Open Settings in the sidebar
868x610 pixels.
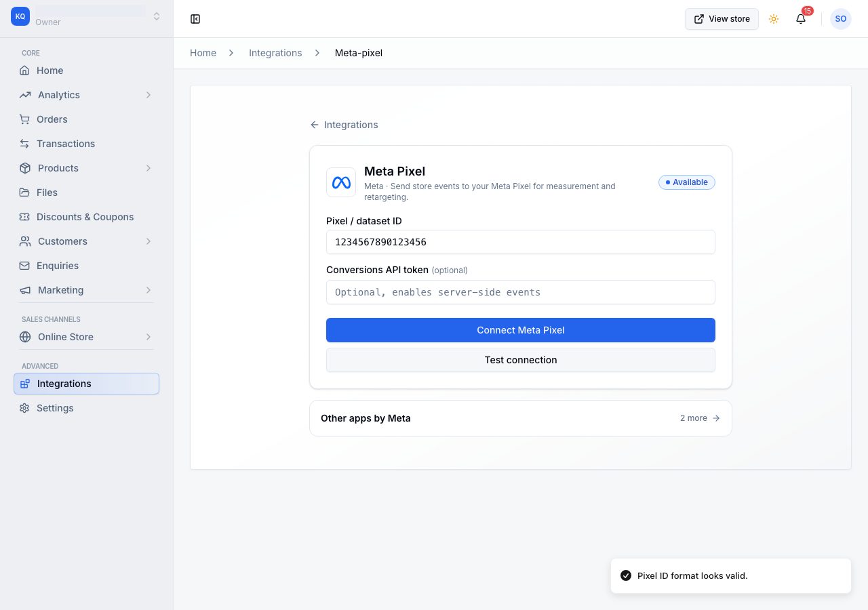pos(86,408)
